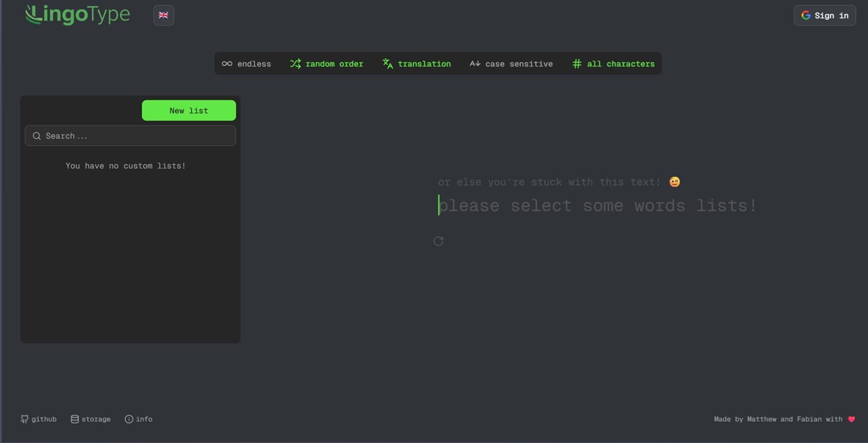The image size is (868, 443).
Task: Click the heart emoji in the footer credit
Action: point(850,419)
